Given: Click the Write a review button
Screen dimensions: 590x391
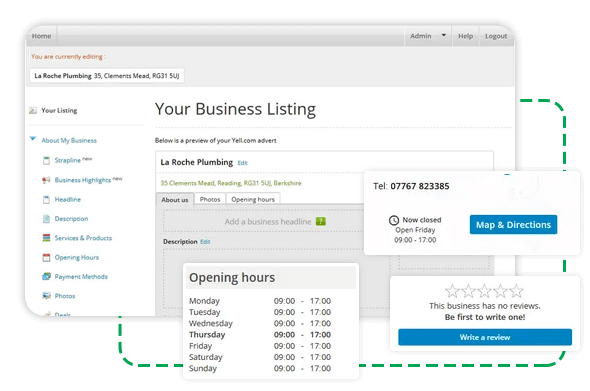Looking at the screenshot, I should coord(485,337).
